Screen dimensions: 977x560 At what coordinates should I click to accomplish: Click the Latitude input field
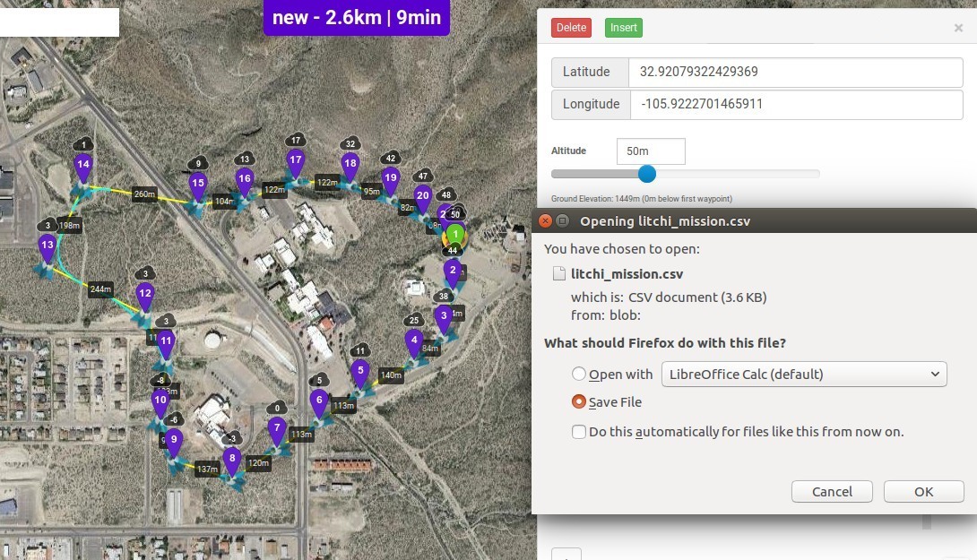[796, 72]
